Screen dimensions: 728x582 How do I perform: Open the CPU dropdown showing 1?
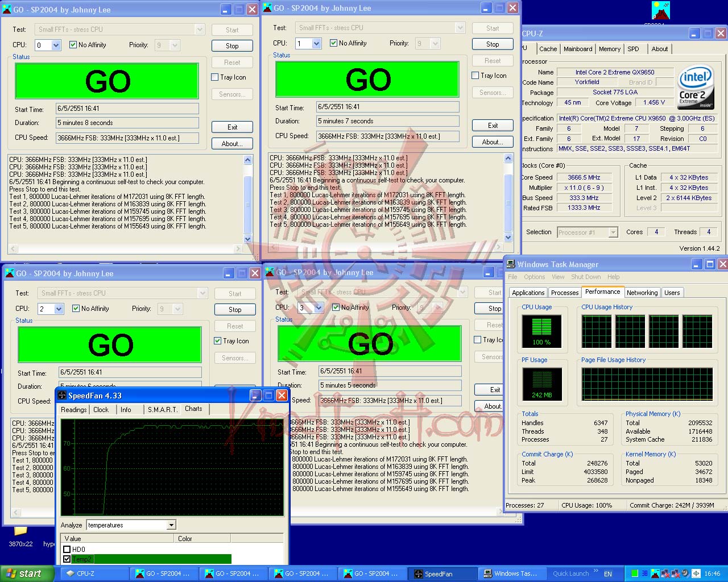[317, 44]
